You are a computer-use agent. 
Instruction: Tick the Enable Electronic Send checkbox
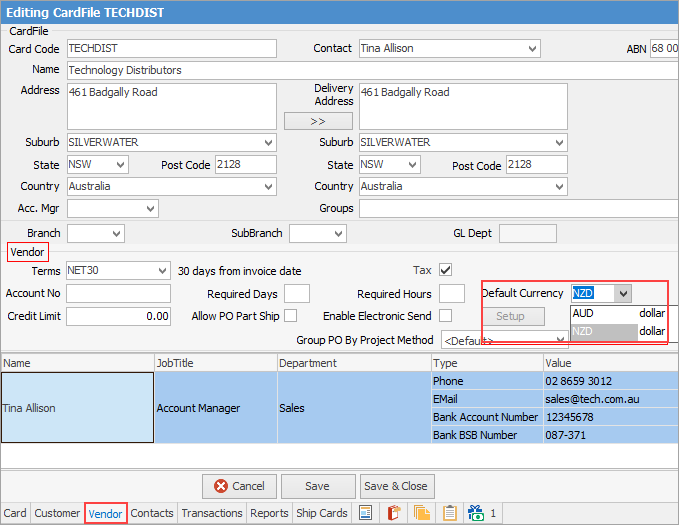[x=446, y=316]
